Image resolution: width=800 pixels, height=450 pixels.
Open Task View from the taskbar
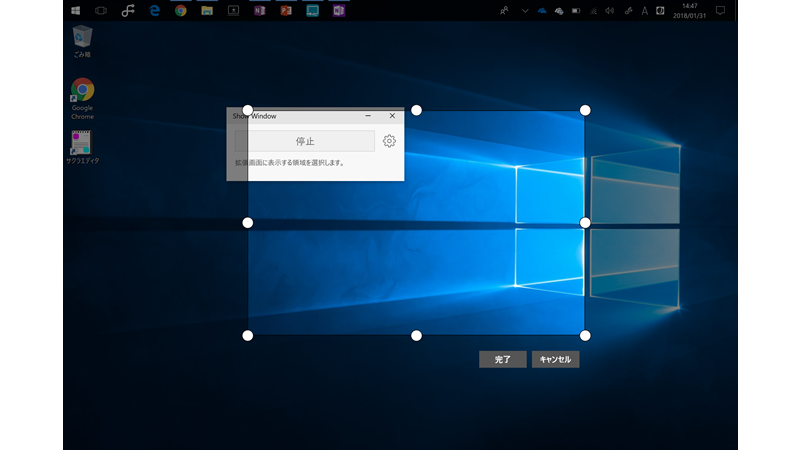tap(101, 11)
